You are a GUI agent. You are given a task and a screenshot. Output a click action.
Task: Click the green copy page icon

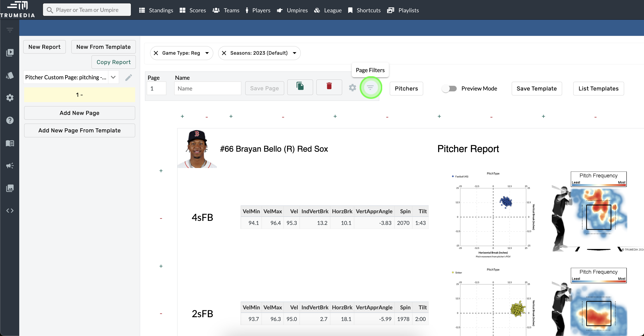300,86
